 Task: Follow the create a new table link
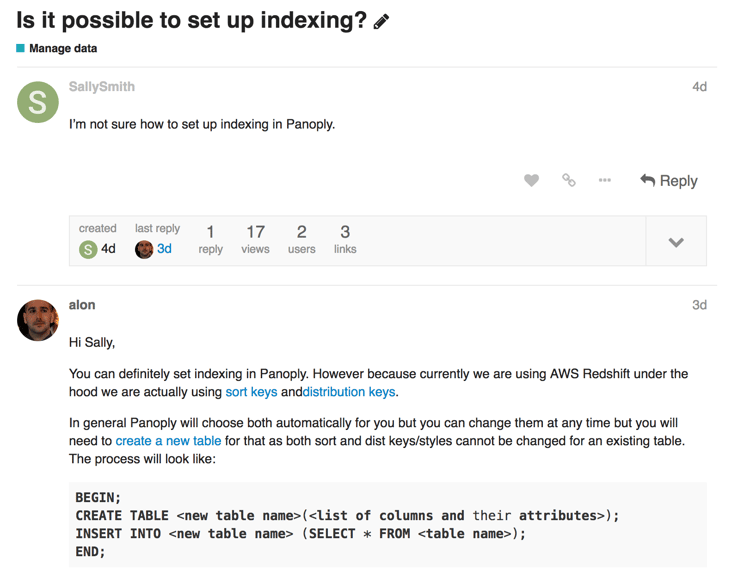point(168,441)
